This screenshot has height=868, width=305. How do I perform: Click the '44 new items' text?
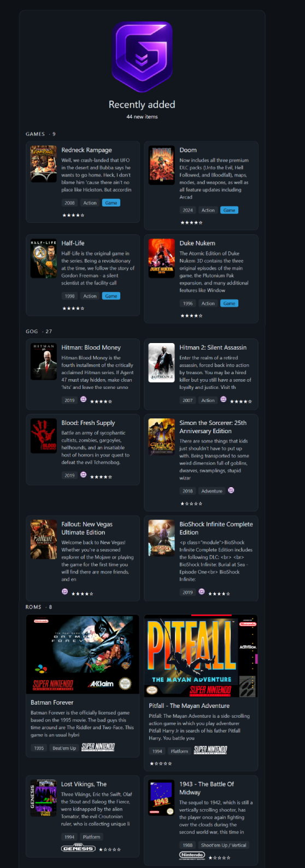142,117
